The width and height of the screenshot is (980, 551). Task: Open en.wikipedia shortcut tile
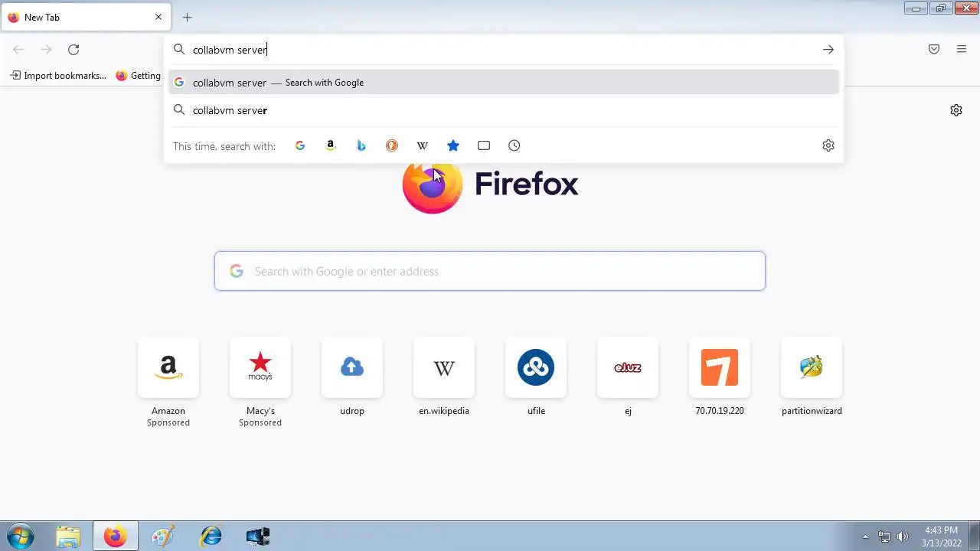tap(444, 367)
